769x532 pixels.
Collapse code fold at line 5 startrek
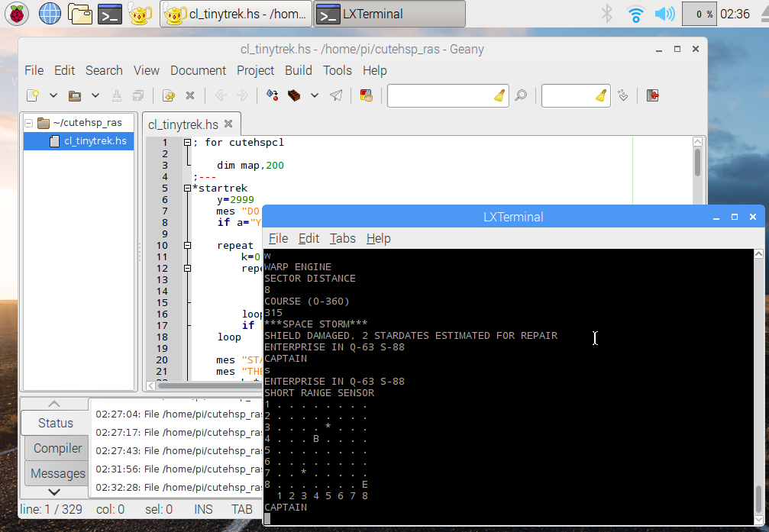(x=187, y=189)
